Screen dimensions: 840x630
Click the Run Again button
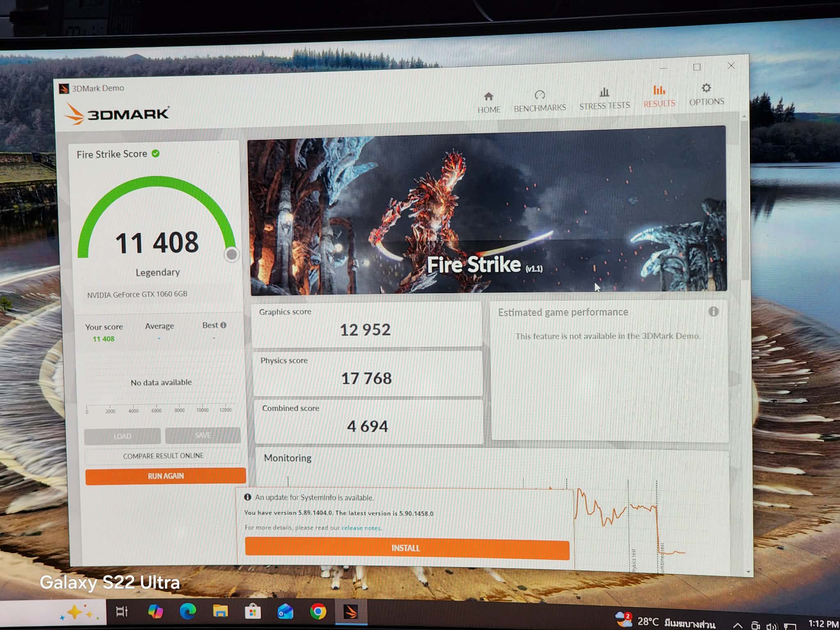click(166, 476)
